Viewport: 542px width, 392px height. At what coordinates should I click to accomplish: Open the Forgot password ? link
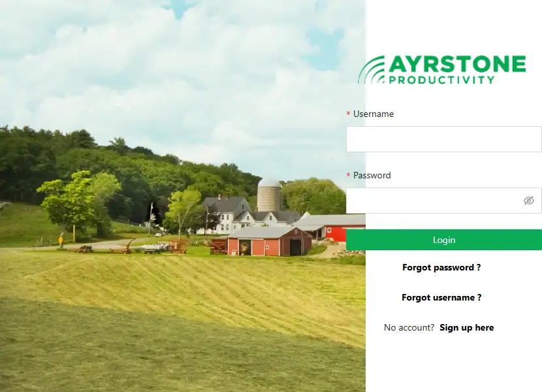pos(441,267)
